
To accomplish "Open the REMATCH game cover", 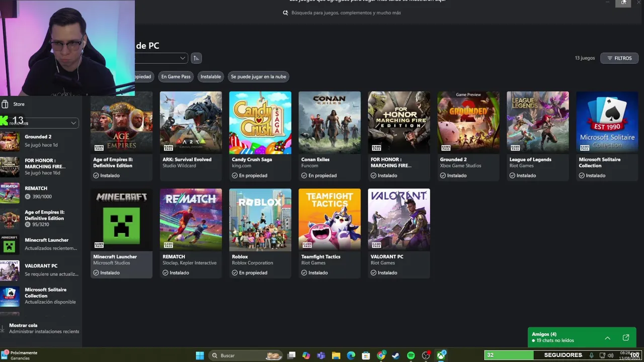I will pyautogui.click(x=191, y=219).
